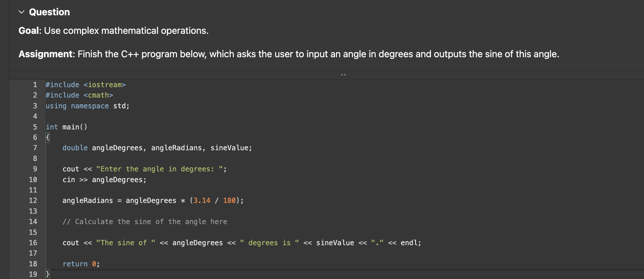This screenshot has height=279, width=644.
Task: Click 'return 0;' on line 18
Action: 81,264
